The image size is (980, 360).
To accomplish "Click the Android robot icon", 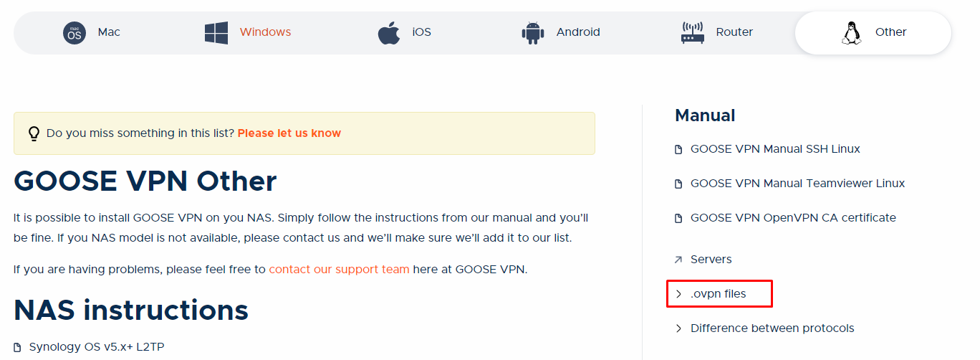I will [533, 33].
